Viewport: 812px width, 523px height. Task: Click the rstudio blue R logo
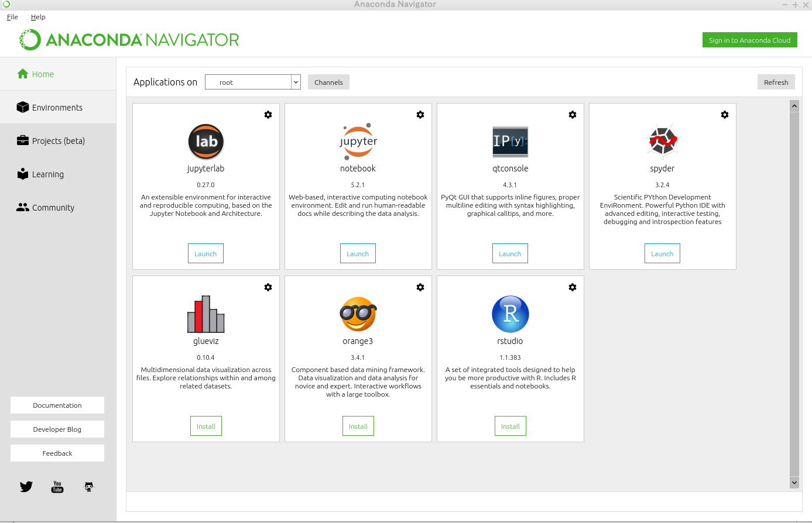click(x=511, y=314)
